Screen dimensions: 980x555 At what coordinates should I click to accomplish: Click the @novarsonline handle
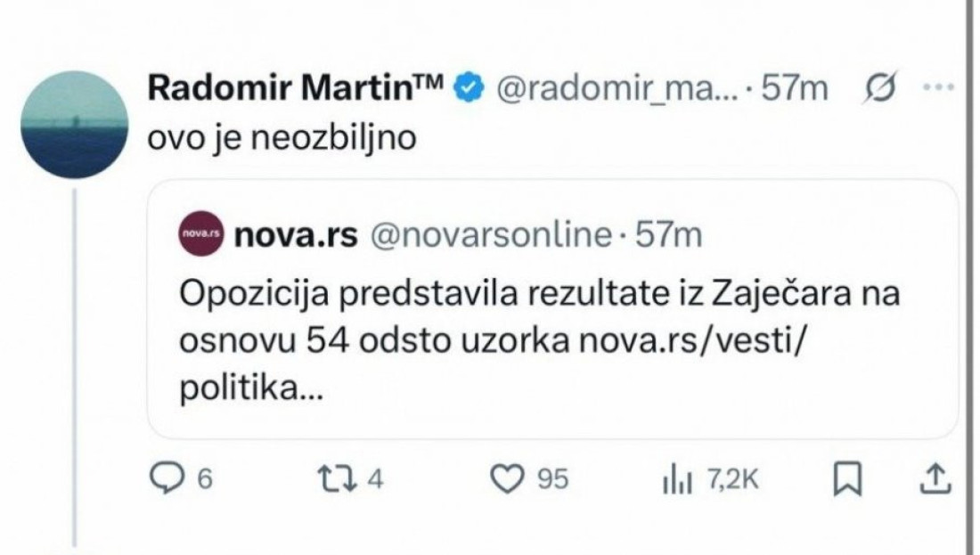click(x=490, y=235)
